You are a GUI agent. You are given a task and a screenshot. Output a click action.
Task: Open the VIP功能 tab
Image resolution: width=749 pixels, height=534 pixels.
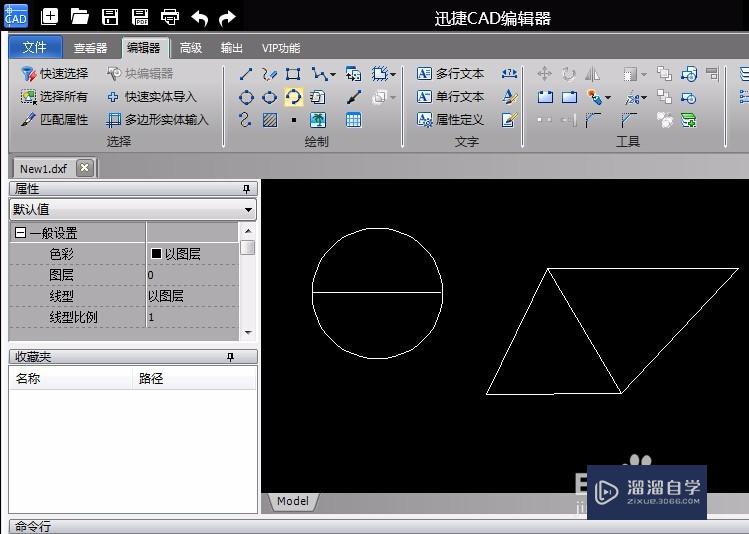(281, 48)
